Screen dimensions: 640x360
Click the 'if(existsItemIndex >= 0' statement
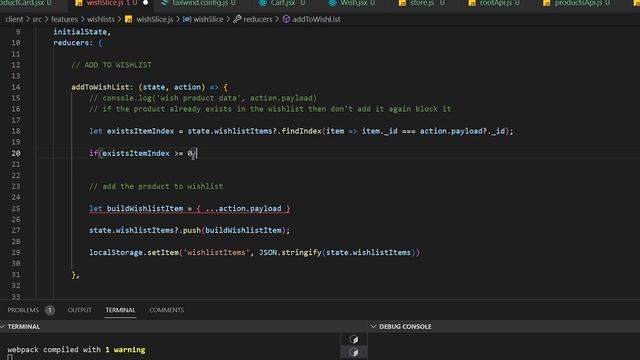click(x=141, y=153)
